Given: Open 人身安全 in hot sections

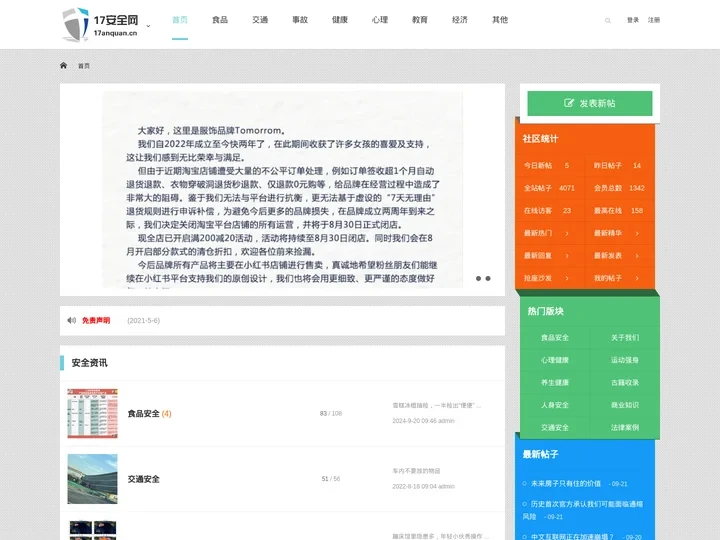Looking at the screenshot, I should (555, 405).
